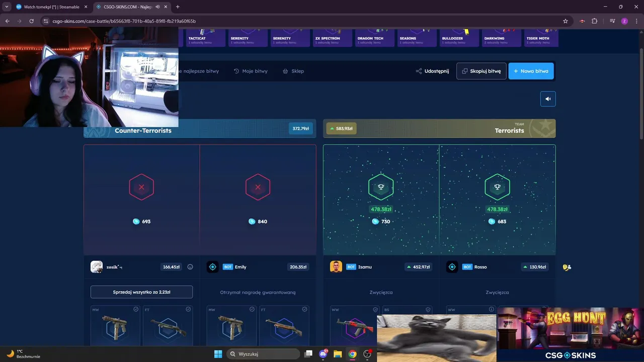
Task: Open the weather widget showing 1°C
Action: pos(23,354)
